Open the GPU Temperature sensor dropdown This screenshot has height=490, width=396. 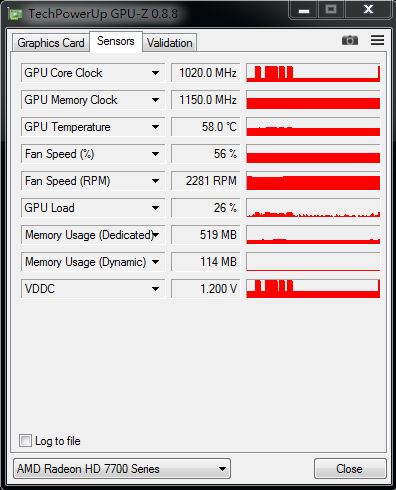coord(93,127)
